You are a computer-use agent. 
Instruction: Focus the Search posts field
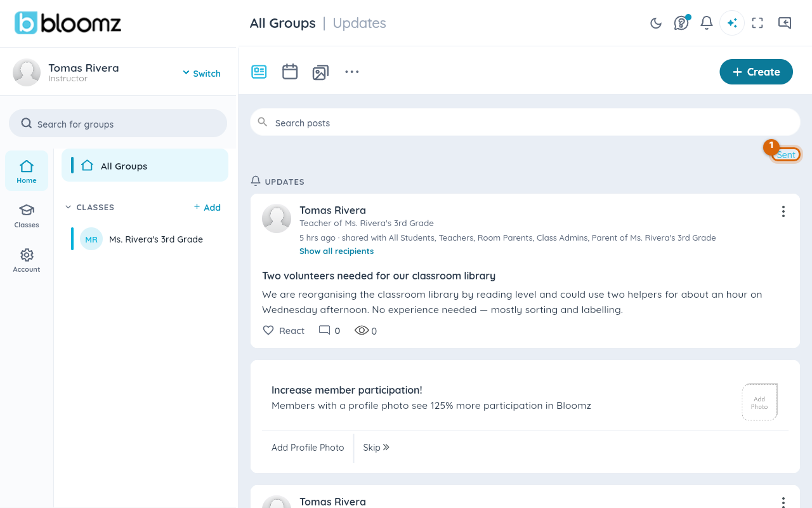525,122
